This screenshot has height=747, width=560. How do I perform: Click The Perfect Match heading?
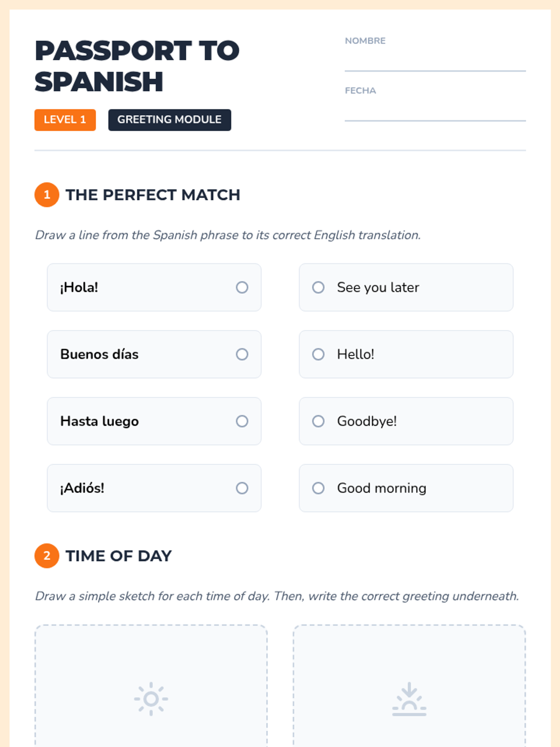(x=153, y=195)
